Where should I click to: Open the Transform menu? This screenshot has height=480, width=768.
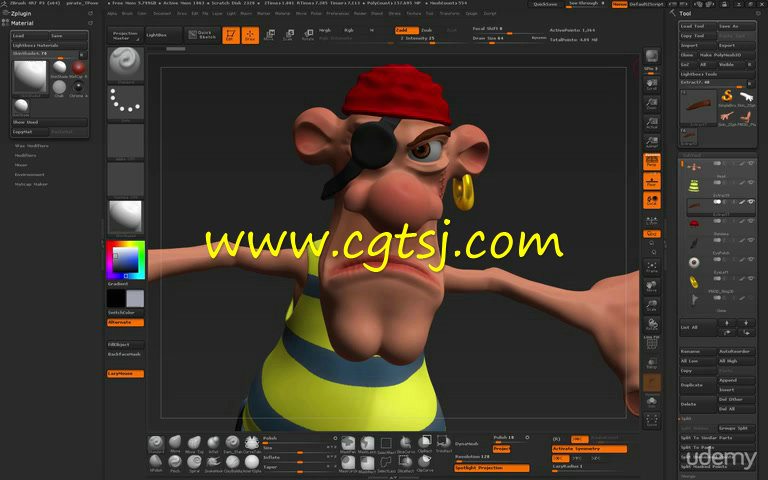coord(450,14)
